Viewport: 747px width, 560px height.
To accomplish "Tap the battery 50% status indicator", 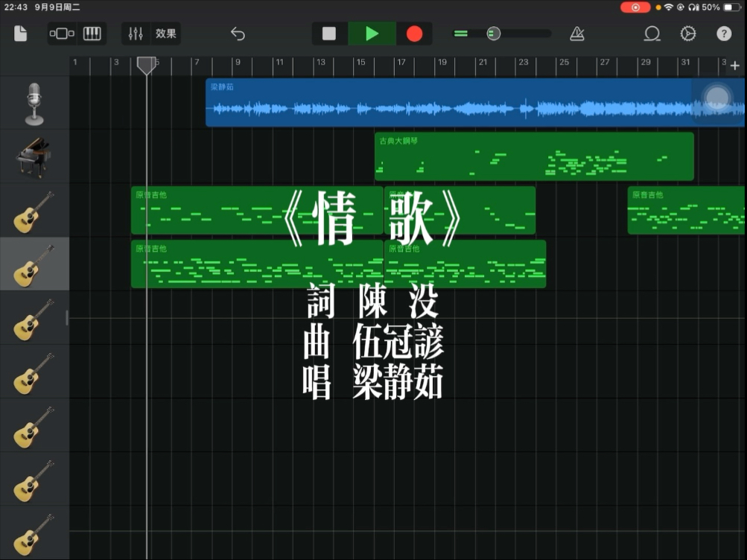I will click(722, 7).
